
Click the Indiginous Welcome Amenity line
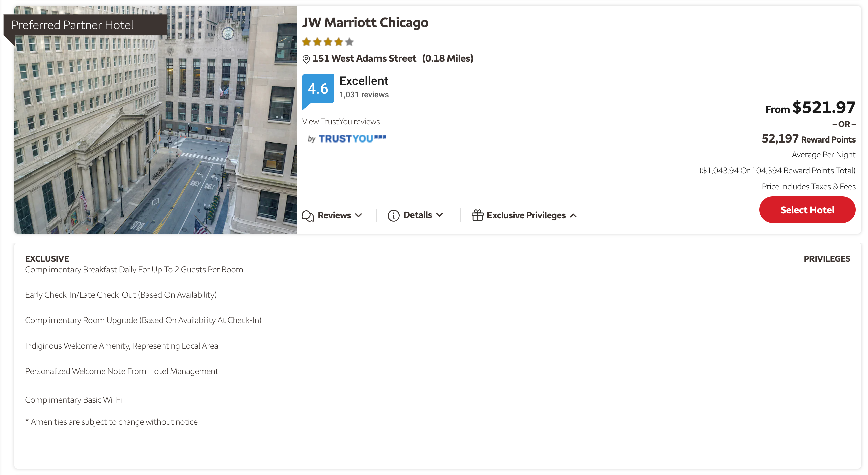(x=122, y=346)
